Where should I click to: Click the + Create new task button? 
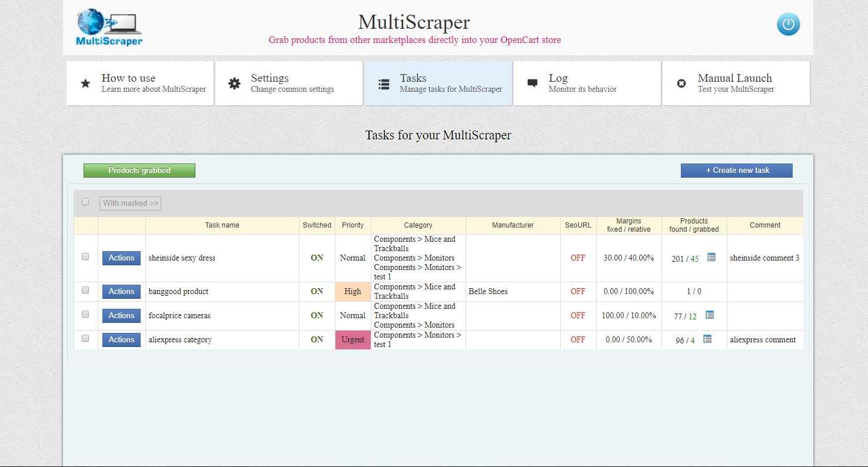click(x=737, y=170)
